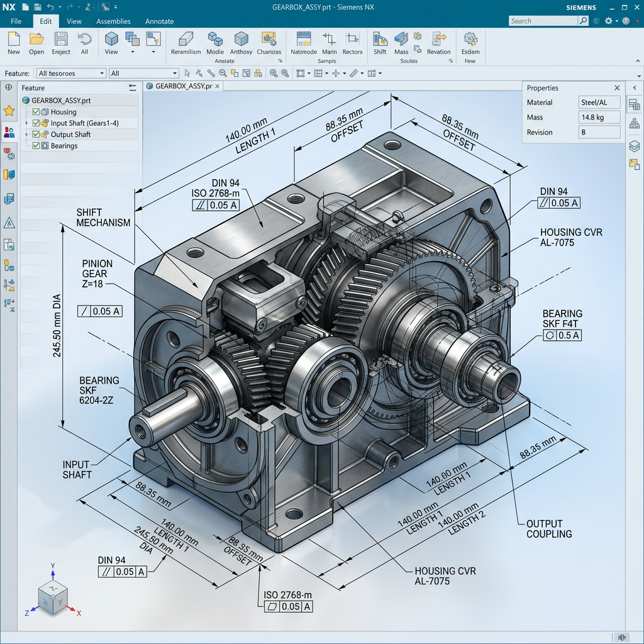
Task: Toggle the Output Shaft checkbox
Action: click(36, 135)
